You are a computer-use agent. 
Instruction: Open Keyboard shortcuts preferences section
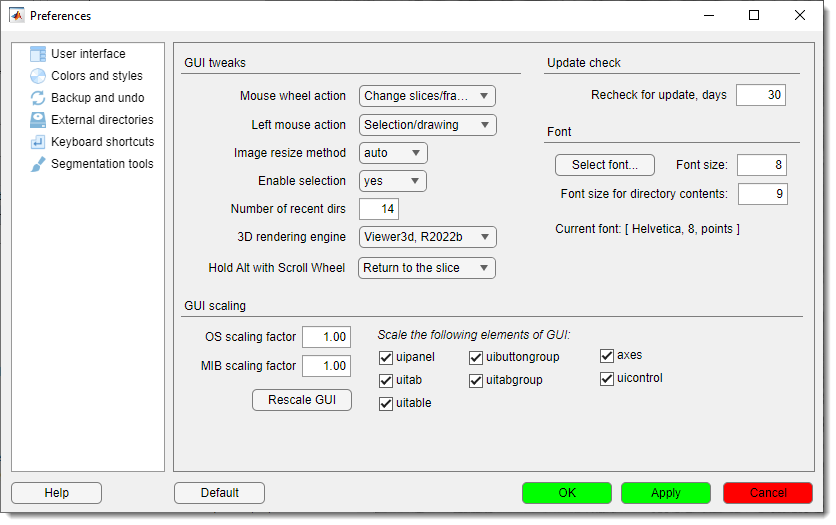tap(102, 142)
